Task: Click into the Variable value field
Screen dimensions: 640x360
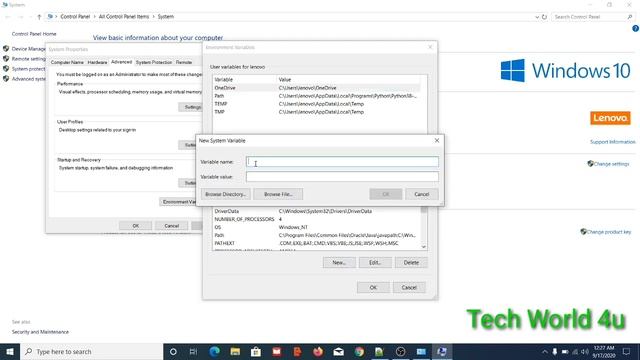Action: (342, 177)
